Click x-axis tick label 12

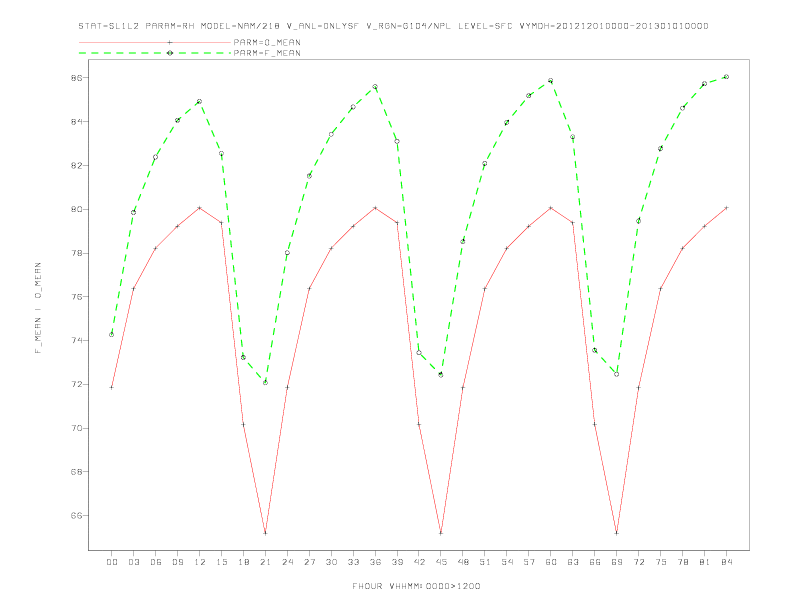tap(200, 562)
